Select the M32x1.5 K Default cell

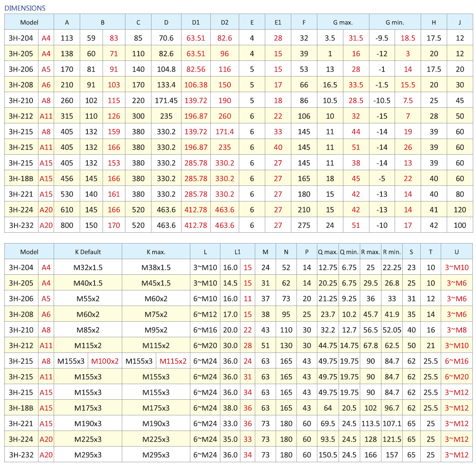[88, 268]
